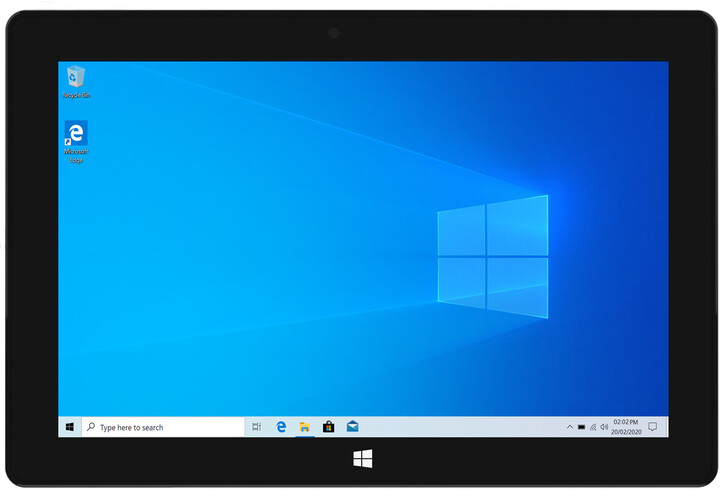Expand the hidden system tray icons chevron
The width and height of the screenshot is (720, 490).
pyautogui.click(x=570, y=427)
